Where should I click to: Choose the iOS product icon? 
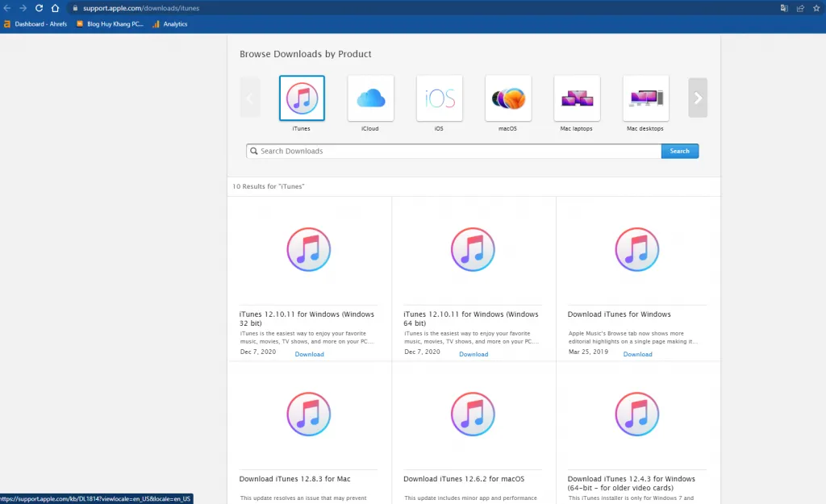coord(440,98)
